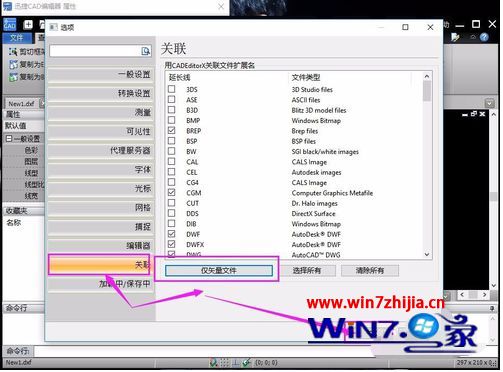Toggle the ASE extension checkbox
Viewport: 503px width, 372px height.
(x=172, y=100)
